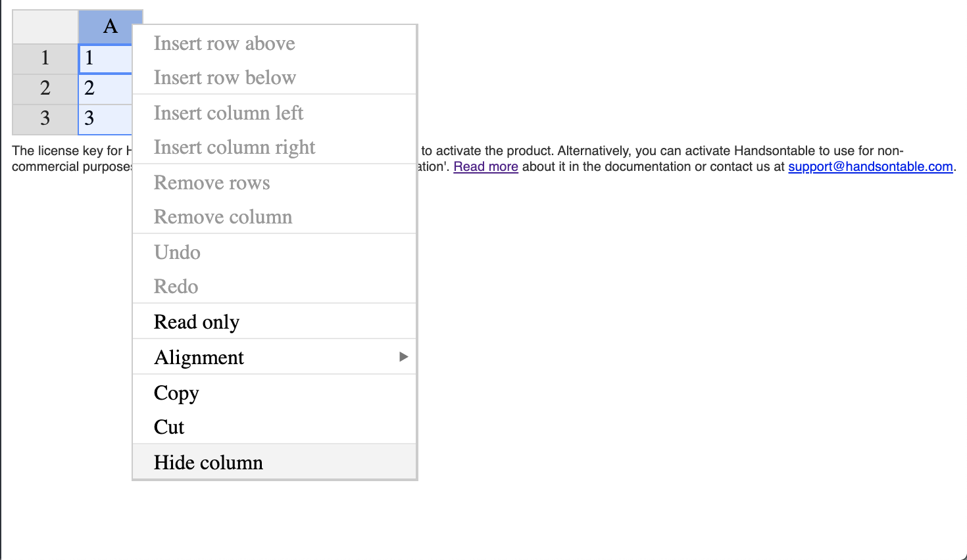Select row header 2
Viewport: 967px width, 560px height.
coord(45,89)
